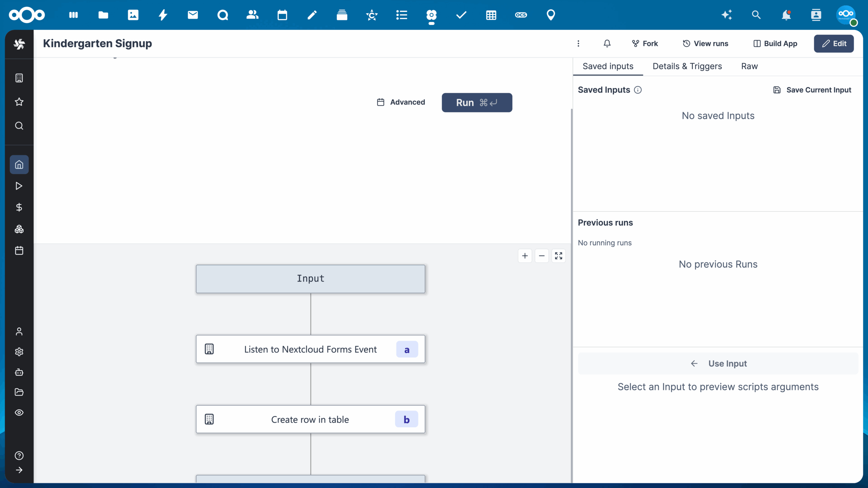Open the Runs play icon in sidebar
868x488 pixels.
pos(19,186)
